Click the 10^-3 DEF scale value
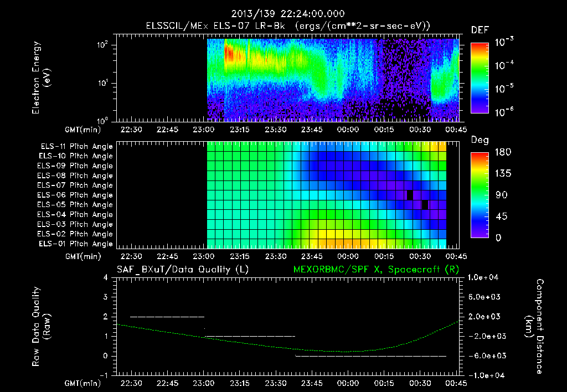 coord(504,42)
